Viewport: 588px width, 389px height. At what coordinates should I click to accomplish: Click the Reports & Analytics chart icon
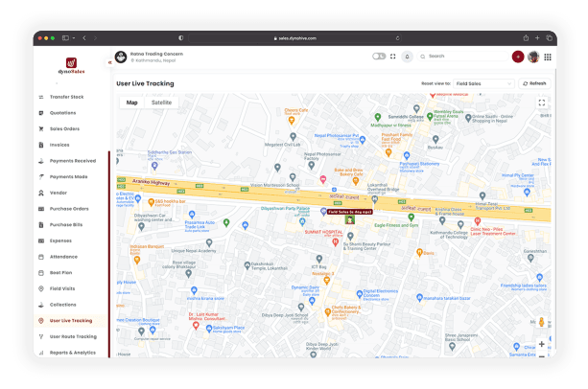(41, 353)
